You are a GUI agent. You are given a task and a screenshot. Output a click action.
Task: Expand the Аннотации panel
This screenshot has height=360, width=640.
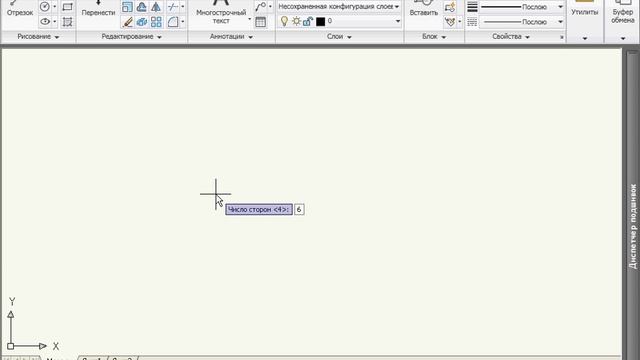point(231,37)
